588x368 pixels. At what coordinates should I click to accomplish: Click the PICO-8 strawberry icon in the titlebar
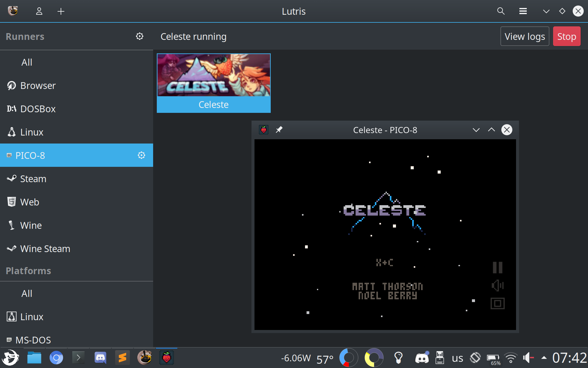pyautogui.click(x=263, y=129)
